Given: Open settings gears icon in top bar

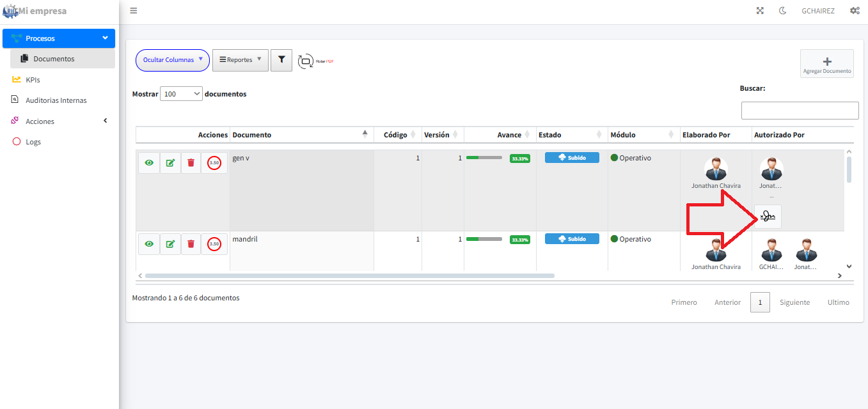Looking at the screenshot, I should (855, 11).
